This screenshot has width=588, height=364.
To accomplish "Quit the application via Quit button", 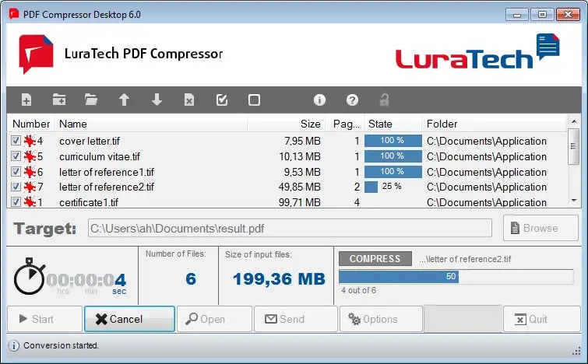I will pyautogui.click(x=542, y=319).
